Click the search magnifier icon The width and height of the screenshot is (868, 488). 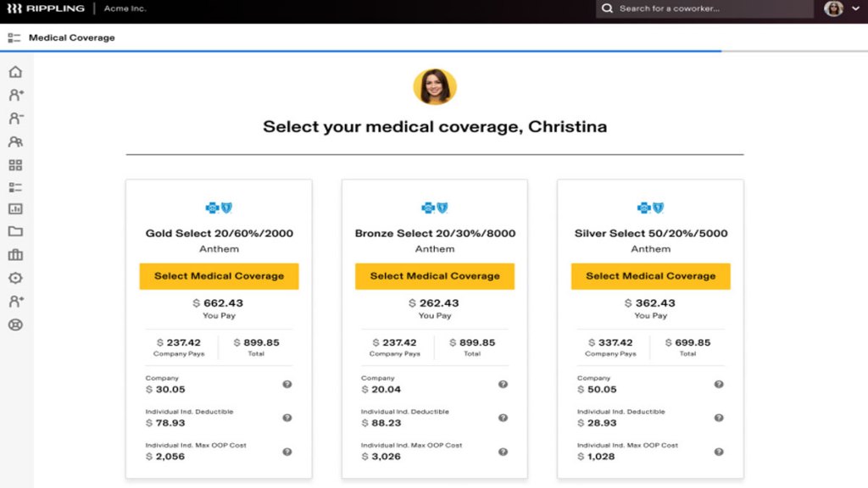607,8
